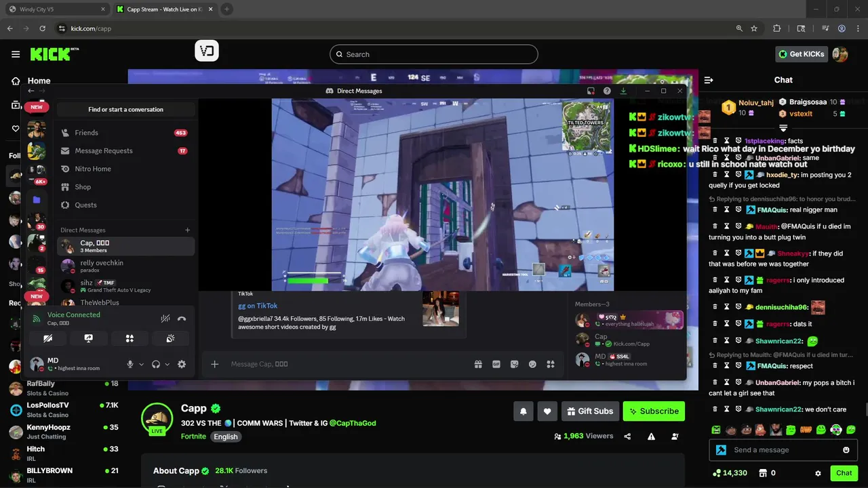
Task: Share the stream via share icon
Action: click(627, 436)
